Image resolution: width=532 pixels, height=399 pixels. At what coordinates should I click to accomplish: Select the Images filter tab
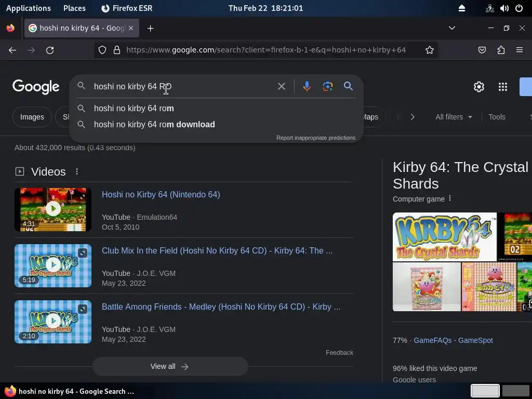point(32,117)
